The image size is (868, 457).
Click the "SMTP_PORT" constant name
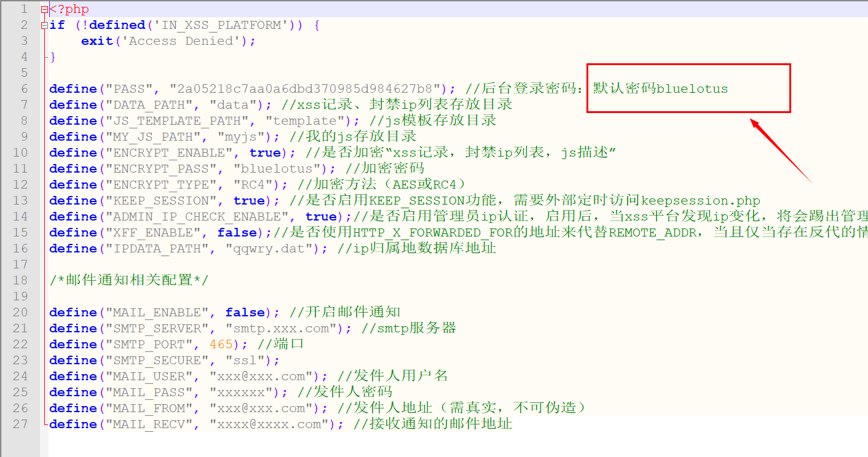[x=149, y=345]
